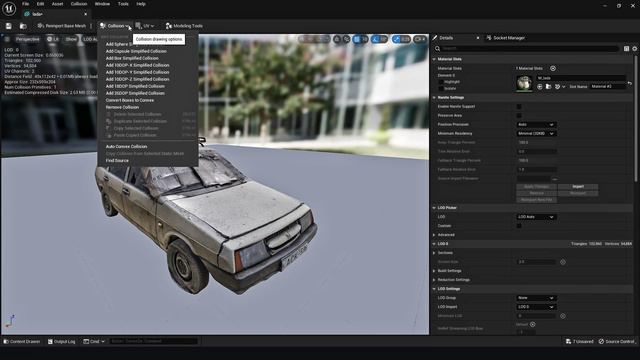
Task: Open the Minimum Residency dropdown
Action: point(536,133)
